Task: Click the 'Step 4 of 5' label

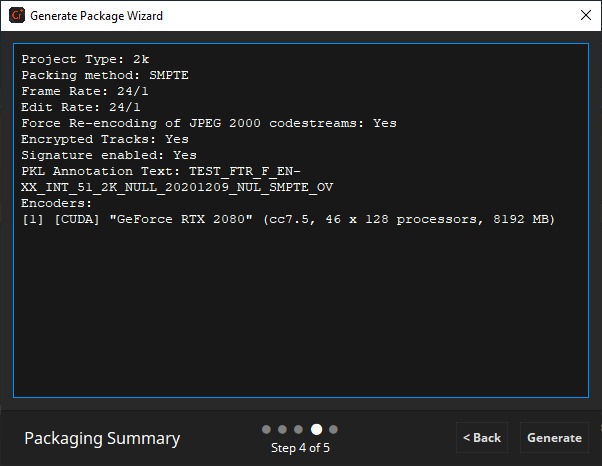Action: [300, 448]
